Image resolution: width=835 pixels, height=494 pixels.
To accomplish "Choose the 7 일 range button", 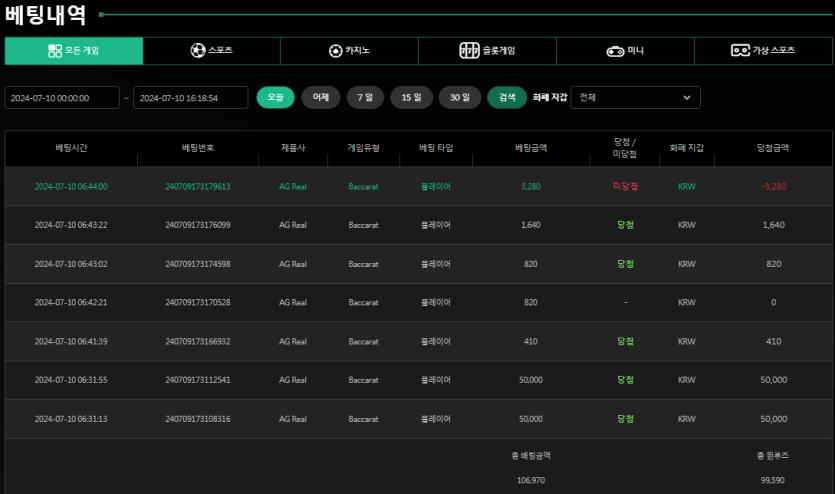I will 365,97.
